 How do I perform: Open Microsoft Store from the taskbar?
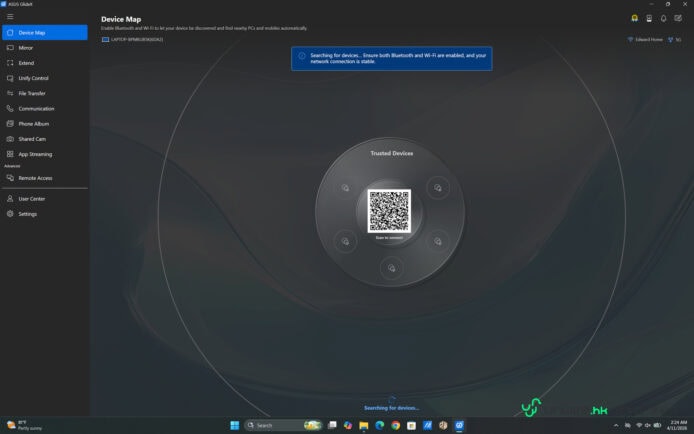coord(411,425)
